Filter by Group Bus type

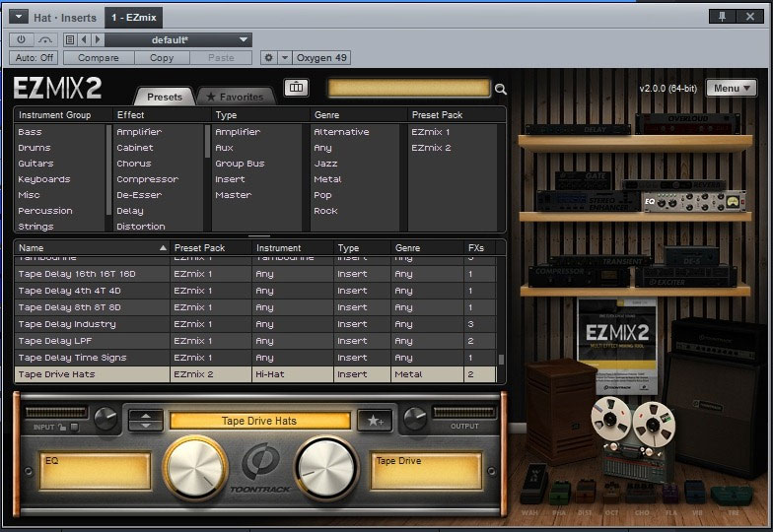point(240,164)
